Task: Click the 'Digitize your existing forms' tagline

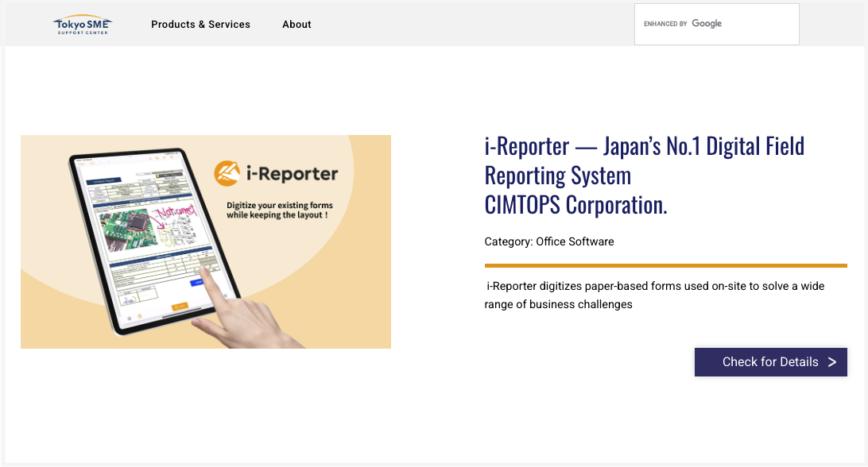Action: (x=277, y=210)
